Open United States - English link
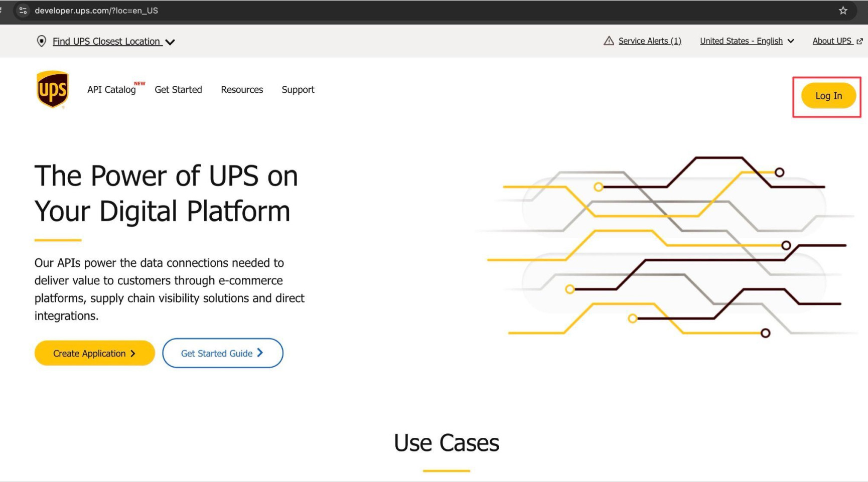Screen dimensions: 868x482 click(x=741, y=41)
